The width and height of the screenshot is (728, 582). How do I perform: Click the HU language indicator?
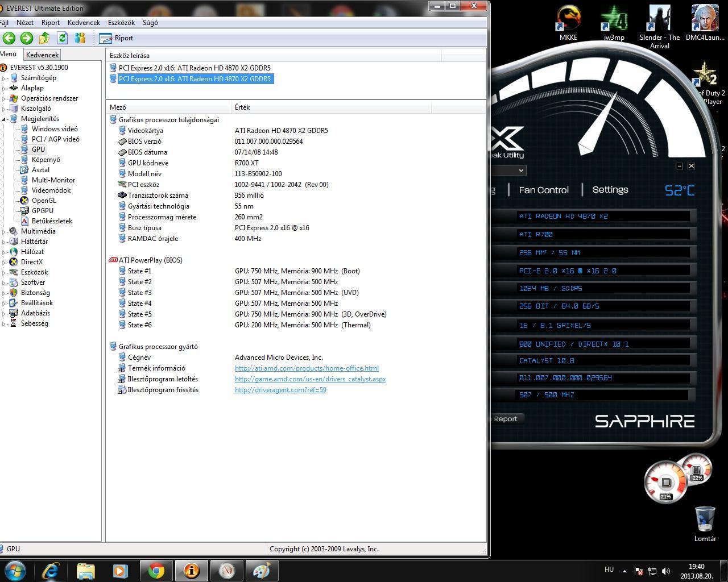609,569
